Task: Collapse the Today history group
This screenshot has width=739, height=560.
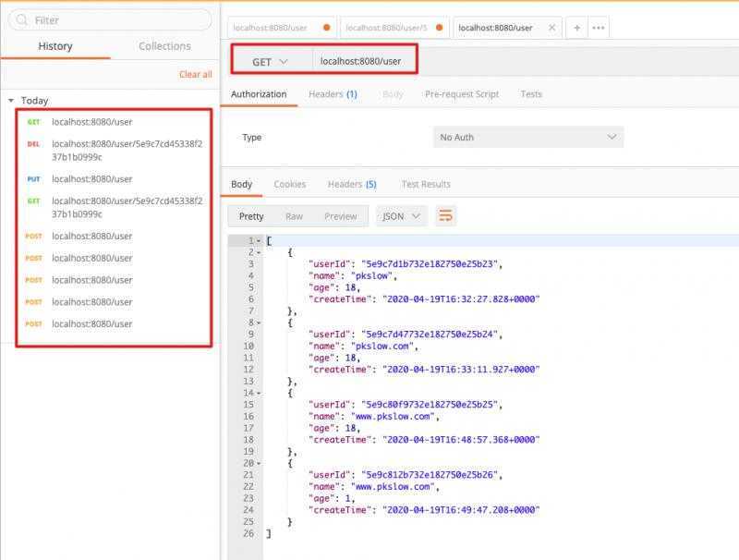Action: pos(11,101)
